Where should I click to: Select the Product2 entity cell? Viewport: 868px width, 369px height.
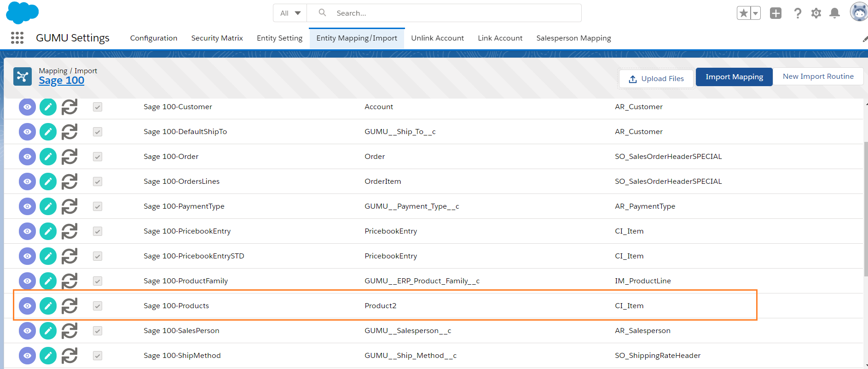(x=381, y=306)
